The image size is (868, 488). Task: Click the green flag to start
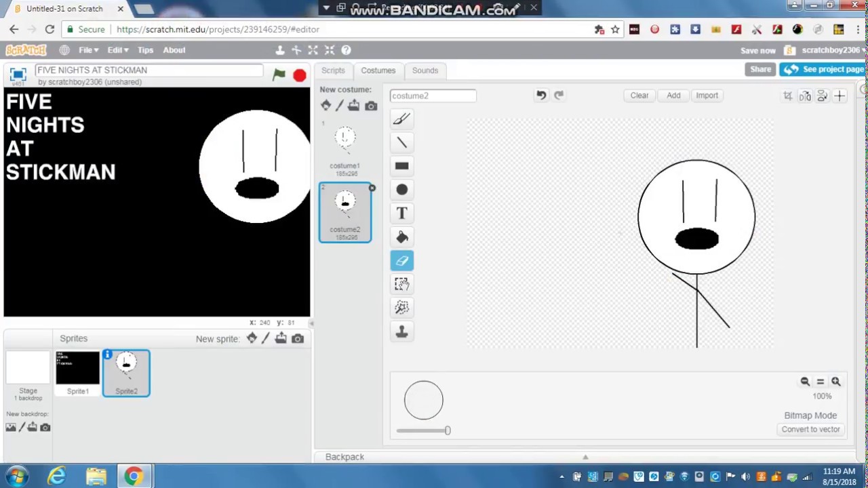(x=279, y=75)
